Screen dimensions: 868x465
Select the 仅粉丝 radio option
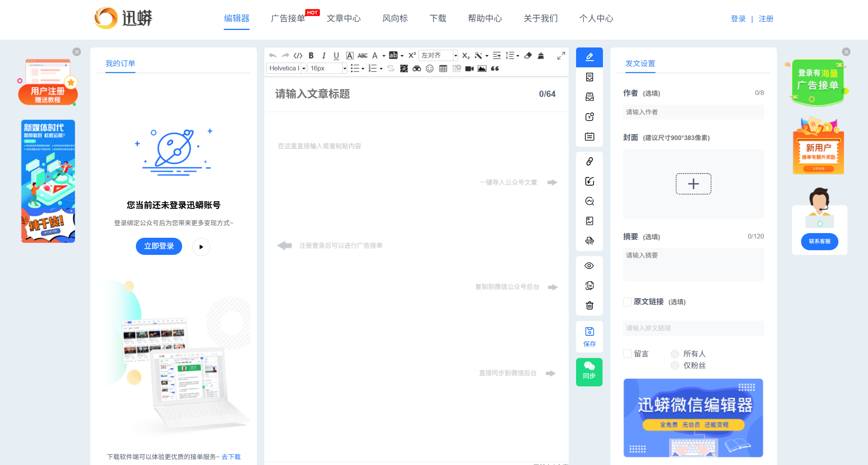coord(675,365)
